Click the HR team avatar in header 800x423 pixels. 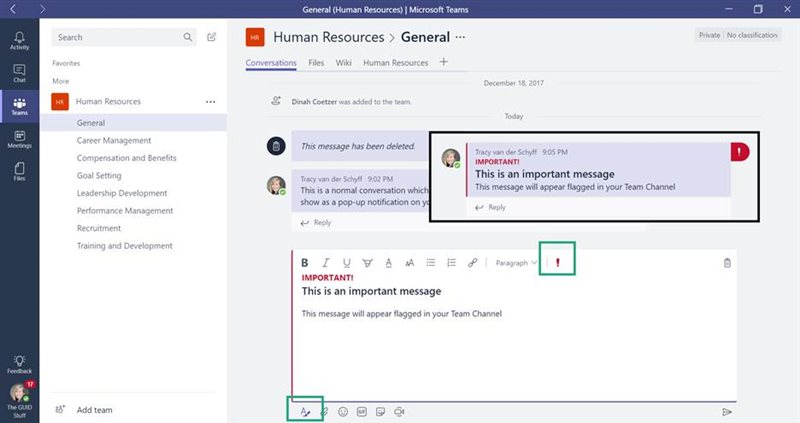click(255, 37)
